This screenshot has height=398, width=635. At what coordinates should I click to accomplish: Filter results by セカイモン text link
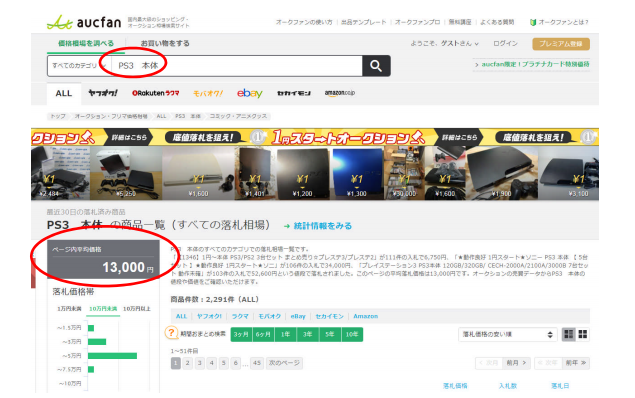click(x=329, y=317)
